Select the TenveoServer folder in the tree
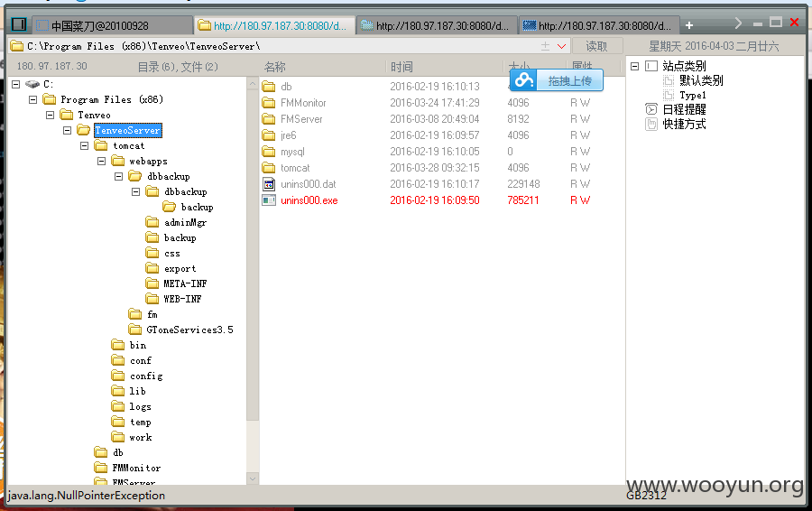This screenshot has height=511, width=812. [128, 130]
